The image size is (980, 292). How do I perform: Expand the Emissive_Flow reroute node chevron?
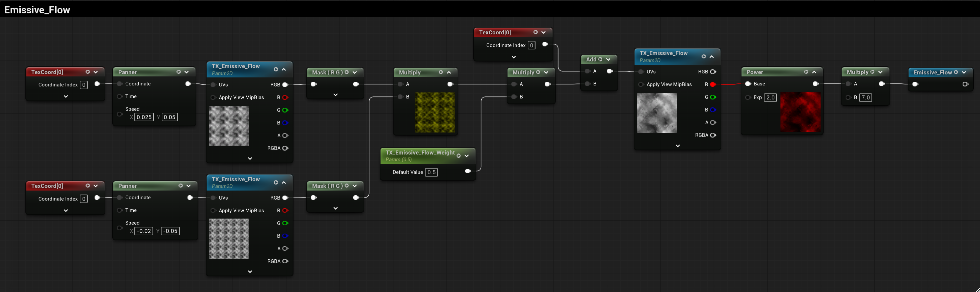click(x=964, y=72)
